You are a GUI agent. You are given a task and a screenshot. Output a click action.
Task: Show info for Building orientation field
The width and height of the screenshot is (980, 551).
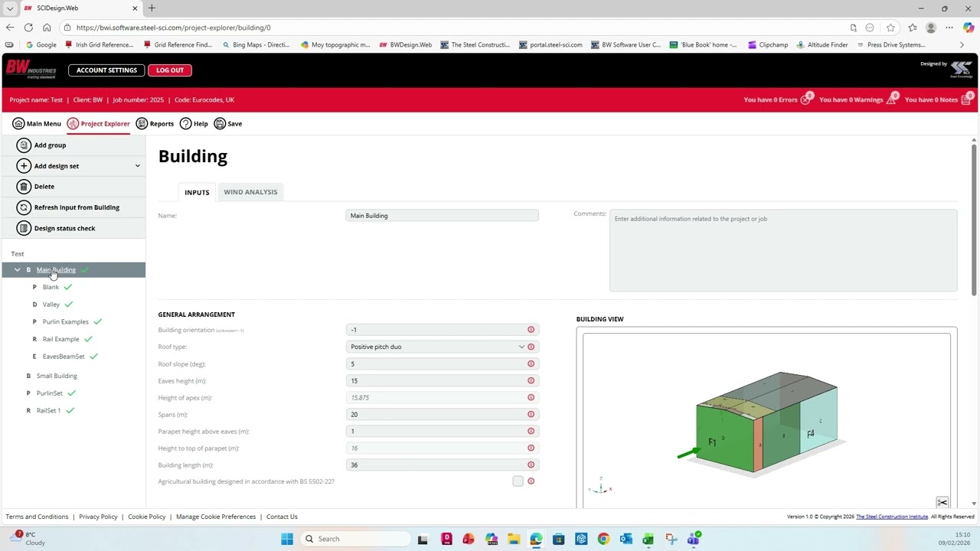(531, 330)
